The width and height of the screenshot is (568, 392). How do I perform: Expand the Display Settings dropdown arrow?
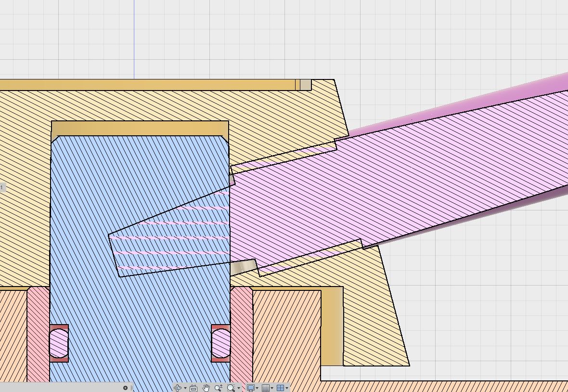257,388
